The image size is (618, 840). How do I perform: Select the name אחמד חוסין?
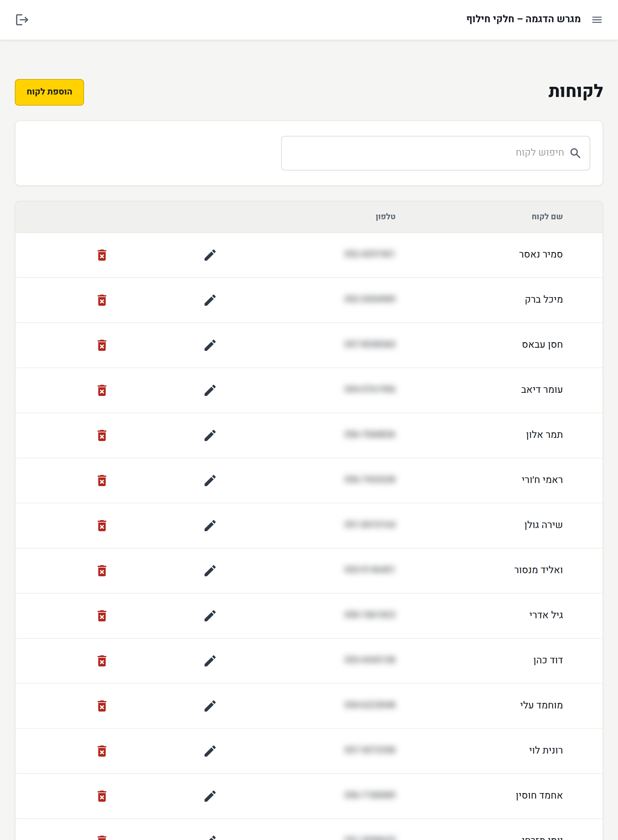click(539, 795)
